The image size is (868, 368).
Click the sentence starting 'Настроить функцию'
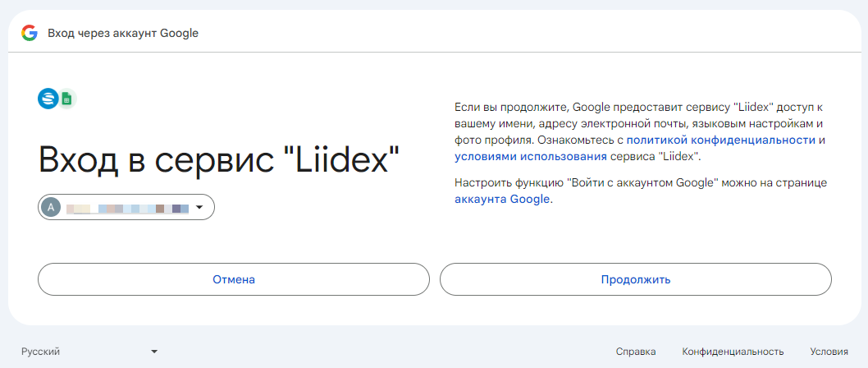[x=640, y=182]
